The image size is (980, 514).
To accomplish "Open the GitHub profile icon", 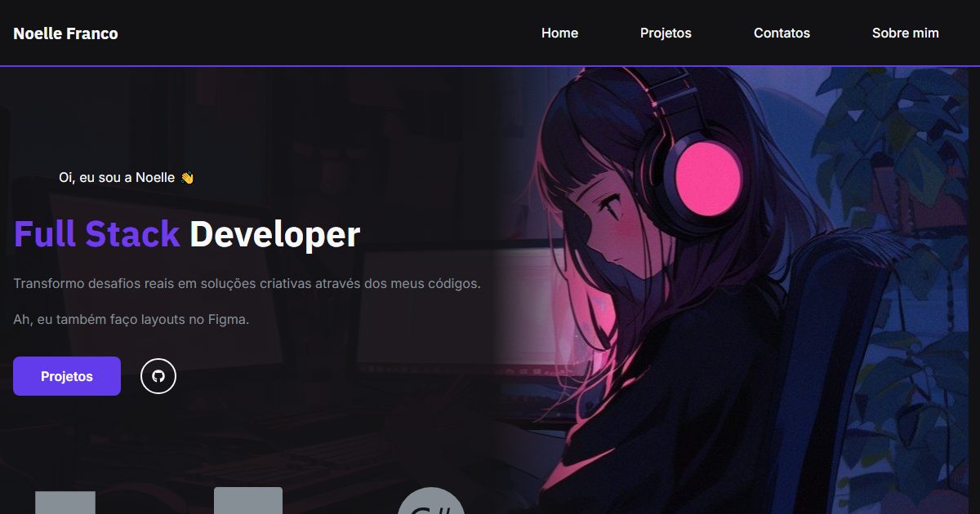I will coord(158,376).
